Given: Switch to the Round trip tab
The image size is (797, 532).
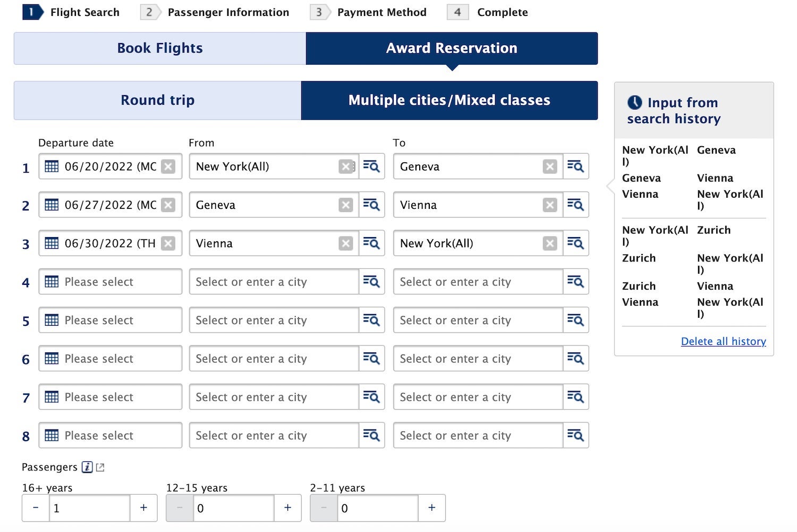Looking at the screenshot, I should click(157, 100).
